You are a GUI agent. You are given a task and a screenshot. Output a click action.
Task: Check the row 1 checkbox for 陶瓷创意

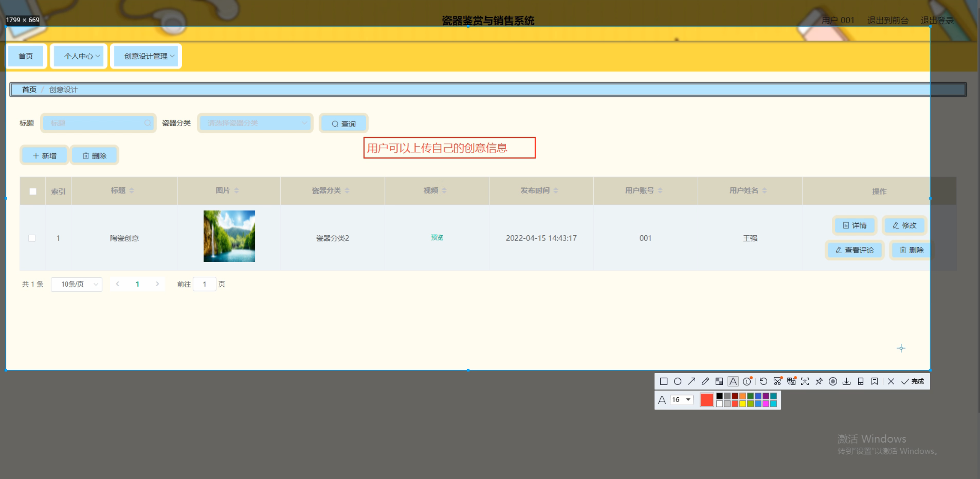tap(32, 238)
